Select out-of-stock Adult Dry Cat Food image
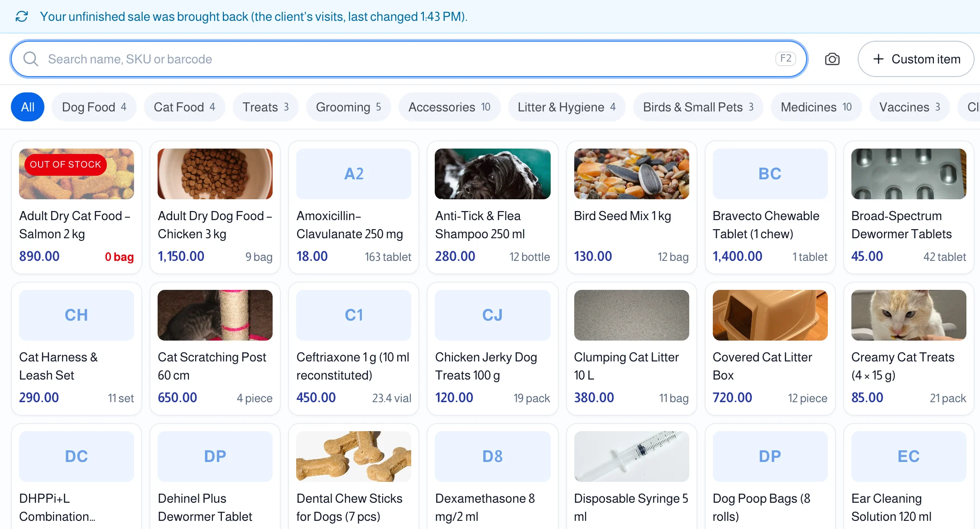980x529 pixels. [x=77, y=174]
